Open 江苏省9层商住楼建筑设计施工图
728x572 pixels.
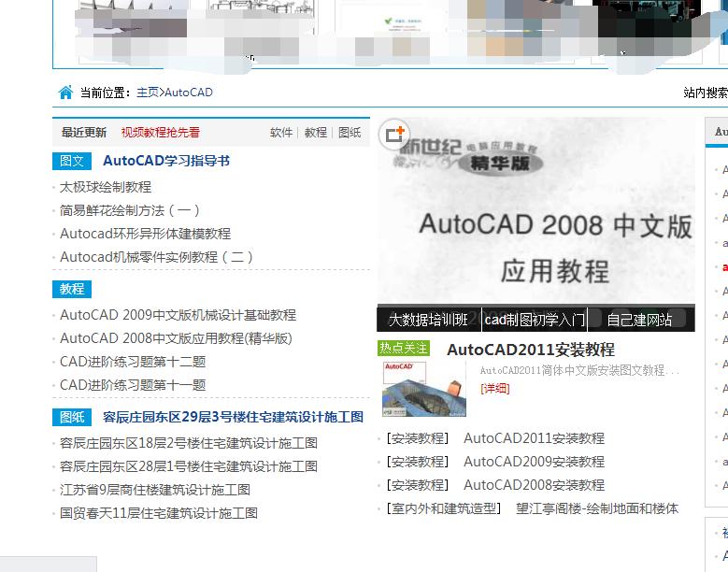coord(155,490)
